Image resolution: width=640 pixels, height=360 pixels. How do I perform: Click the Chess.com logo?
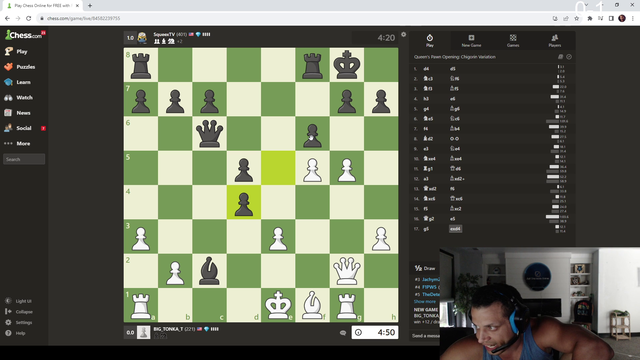(x=24, y=35)
